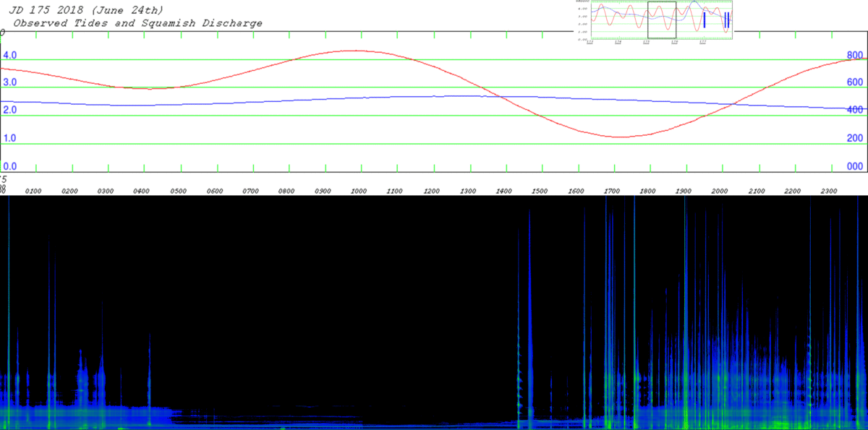Click the single blue bar in overview thumbnail
The image size is (868, 430).
(705, 20)
